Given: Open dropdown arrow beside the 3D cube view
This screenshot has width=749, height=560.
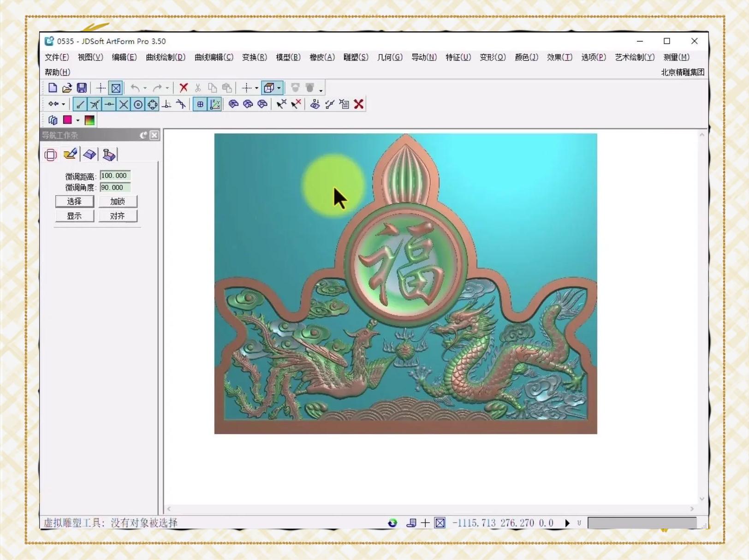Looking at the screenshot, I should click(279, 88).
